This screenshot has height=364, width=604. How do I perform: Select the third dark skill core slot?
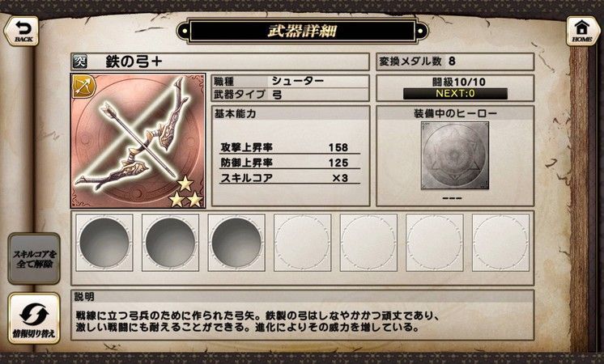click(x=236, y=243)
